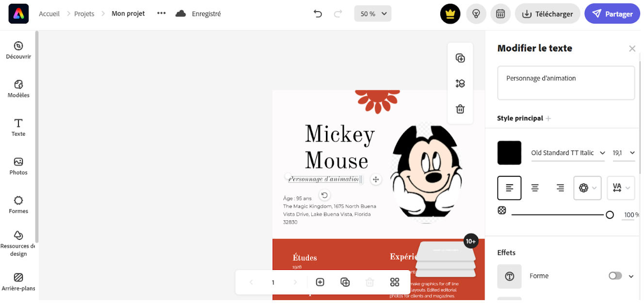Select the Mickey Mouse title text
This screenshot has width=644, height=304.
[339, 147]
